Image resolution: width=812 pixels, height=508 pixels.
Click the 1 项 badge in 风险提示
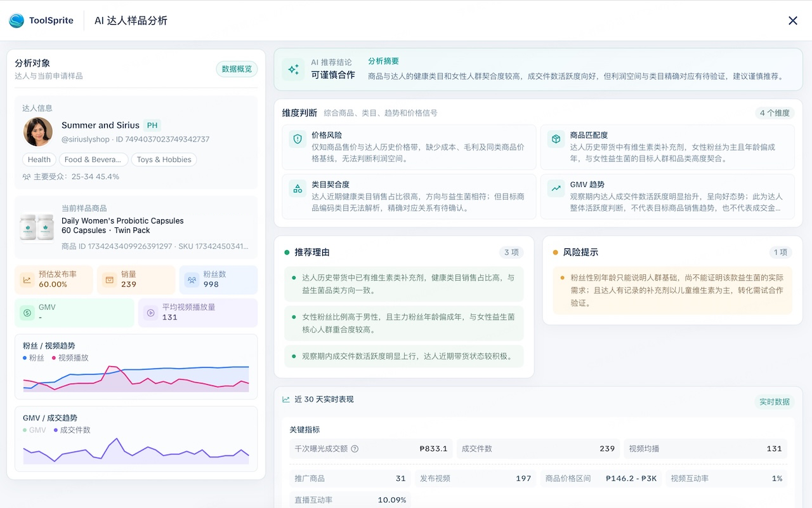point(780,252)
